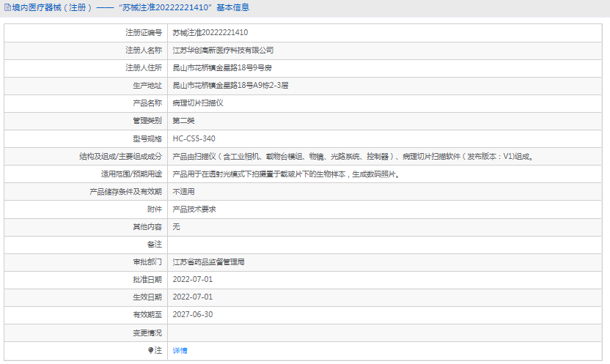This screenshot has width=610, height=364.
Task: Click the 注册人住所 label
Action: coord(144,68)
